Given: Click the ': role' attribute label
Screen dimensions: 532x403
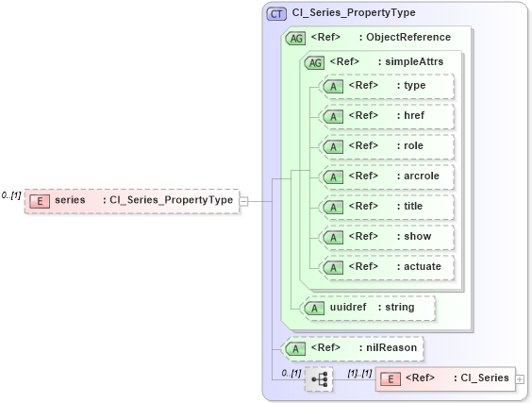Looking at the screenshot, I should 410,145.
